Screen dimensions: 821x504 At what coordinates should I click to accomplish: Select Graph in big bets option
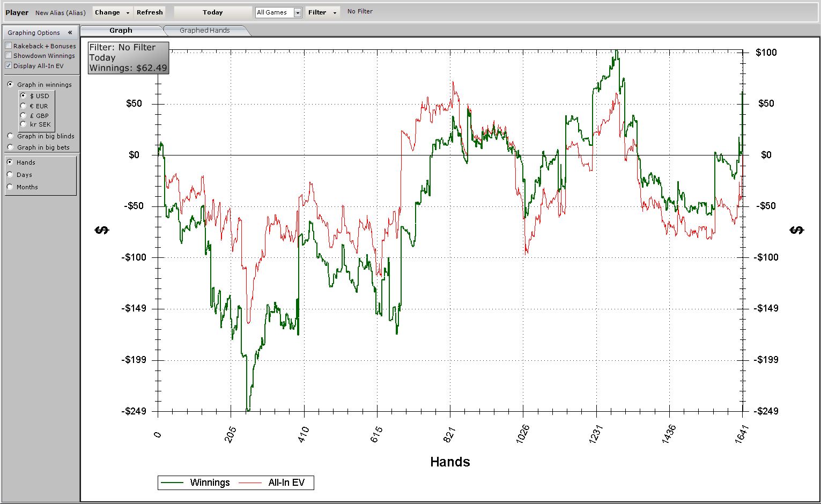coord(10,147)
